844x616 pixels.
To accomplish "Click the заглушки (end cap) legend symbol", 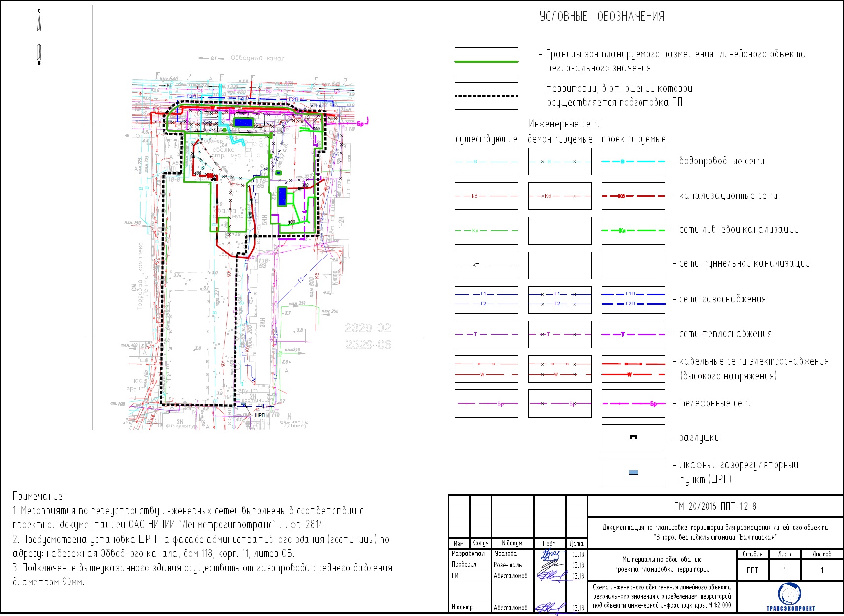I will click(x=633, y=438).
